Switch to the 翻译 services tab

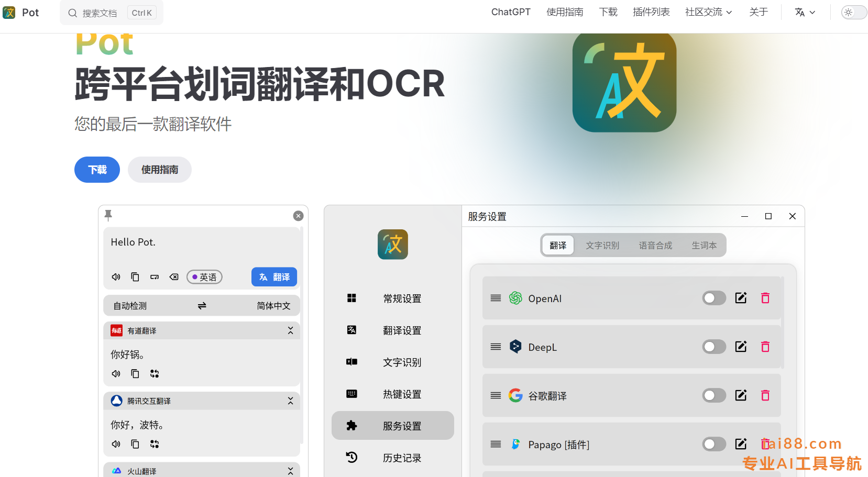558,245
